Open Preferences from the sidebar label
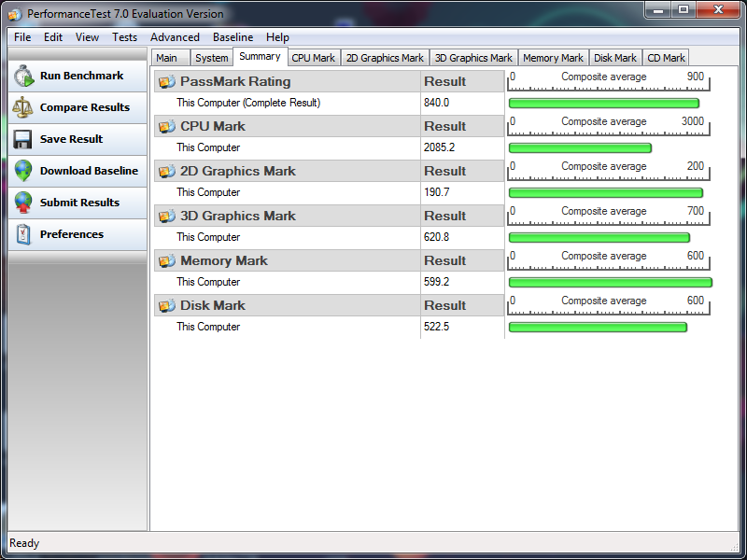This screenshot has width=747, height=560. [72, 234]
